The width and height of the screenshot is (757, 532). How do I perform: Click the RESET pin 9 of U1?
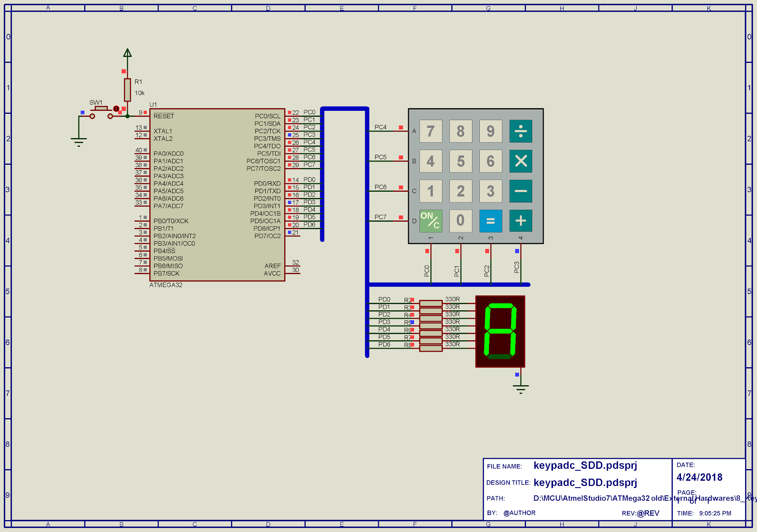[x=143, y=116]
